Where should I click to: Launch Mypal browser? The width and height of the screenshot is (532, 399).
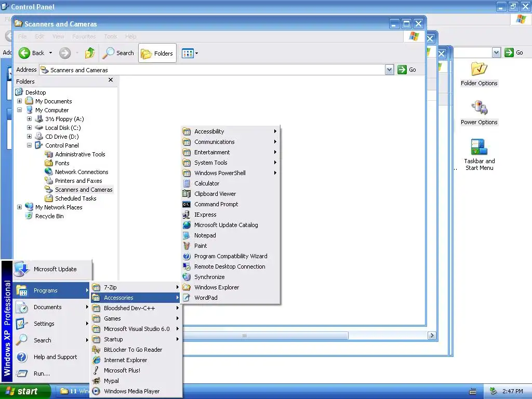click(x=136, y=381)
